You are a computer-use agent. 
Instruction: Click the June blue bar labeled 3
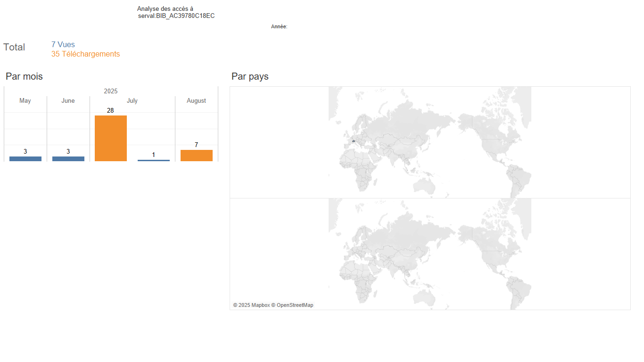tap(68, 159)
